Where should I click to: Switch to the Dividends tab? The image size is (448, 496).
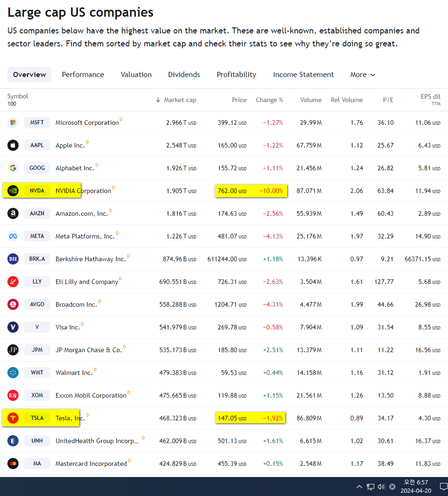point(184,75)
